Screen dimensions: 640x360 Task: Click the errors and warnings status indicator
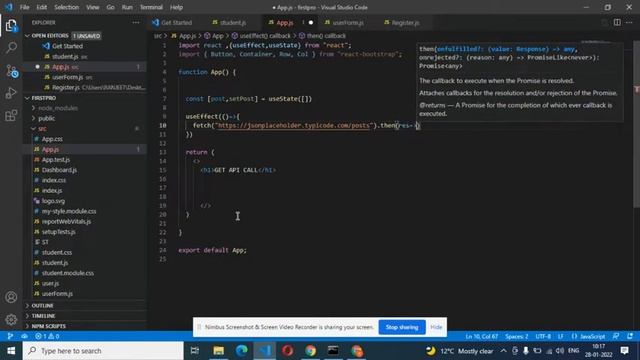pyautogui.click(x=47, y=336)
